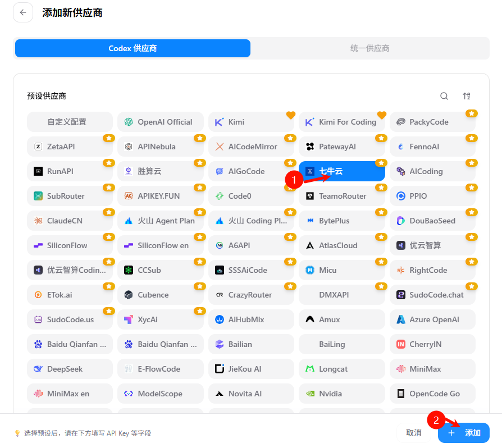Click the PPIO logo icon

coord(401,196)
